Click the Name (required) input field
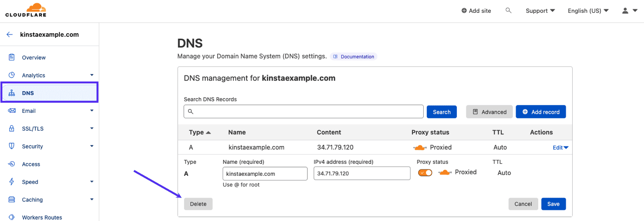 (265, 174)
